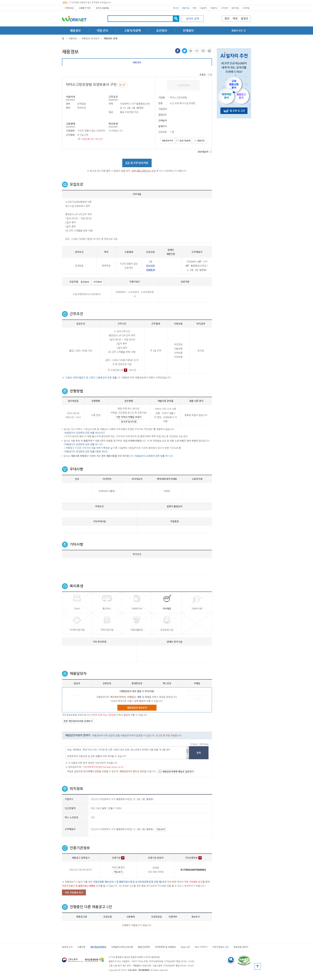
Task: Click the 중장년 audience link
Action: point(244,19)
